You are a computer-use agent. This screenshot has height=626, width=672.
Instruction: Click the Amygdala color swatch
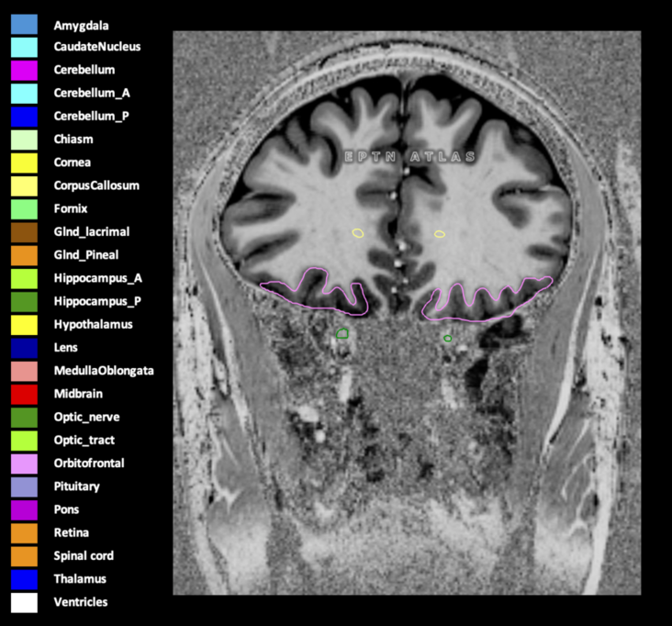[x=24, y=24]
